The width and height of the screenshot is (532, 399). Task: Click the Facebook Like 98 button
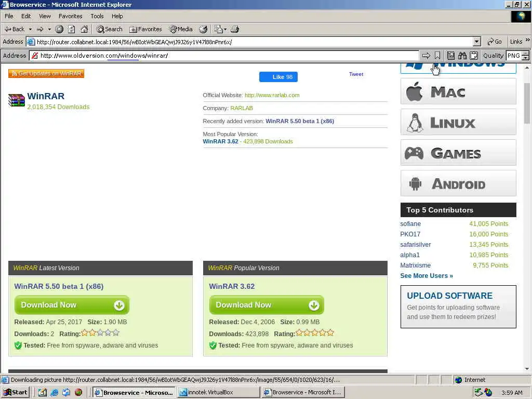tap(278, 77)
